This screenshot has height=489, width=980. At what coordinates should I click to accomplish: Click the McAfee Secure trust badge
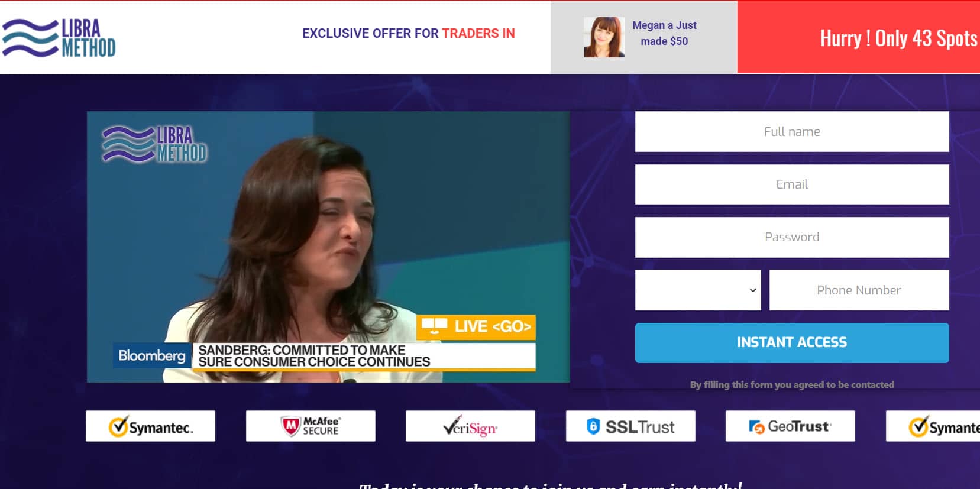[x=311, y=426]
